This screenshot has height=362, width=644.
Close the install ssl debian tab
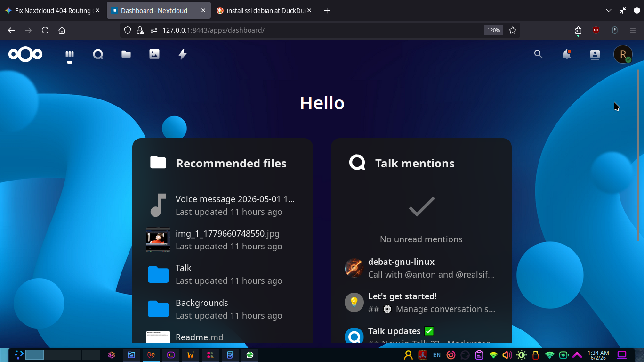309,10
